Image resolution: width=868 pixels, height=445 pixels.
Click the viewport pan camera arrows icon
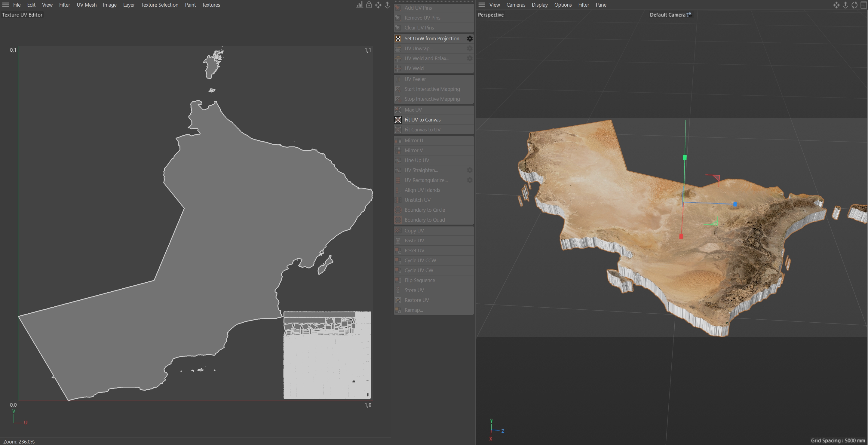tap(836, 5)
